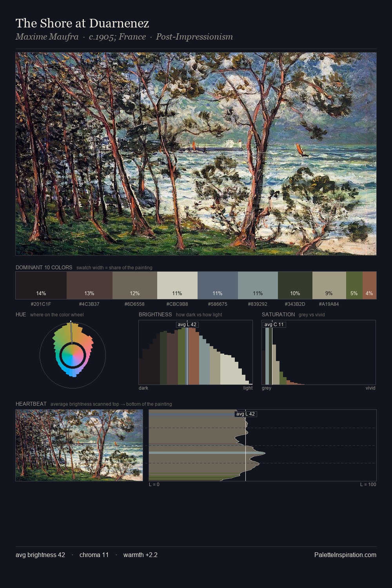Click 'swatch width = share of the painting' caption
Screen dimensions: 392x588
(x=114, y=268)
